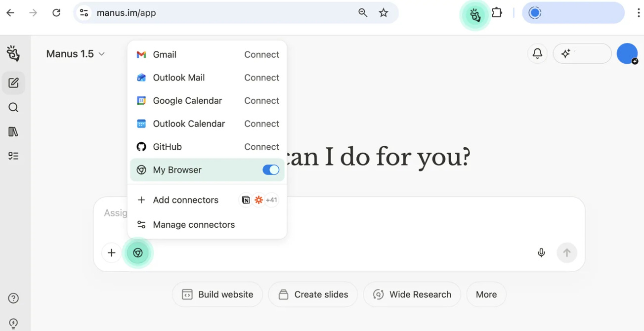644x331 pixels.
Task: Click the Manus logo in sidebar
Action: pos(13,53)
